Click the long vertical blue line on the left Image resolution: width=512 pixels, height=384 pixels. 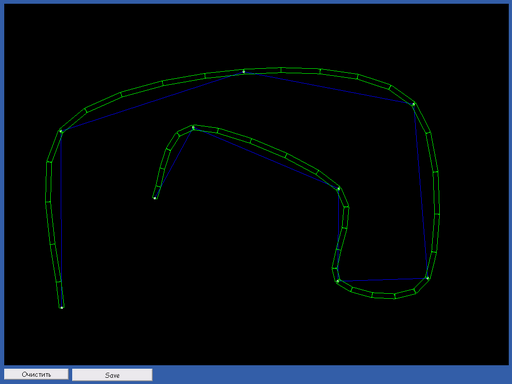[61, 219]
